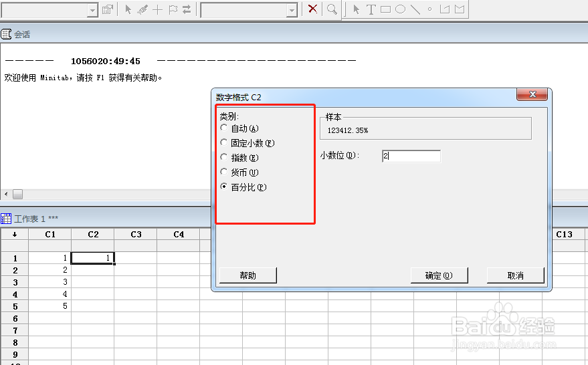Image resolution: width=588 pixels, height=365 pixels.
Task: Close the 数字格式 C2 dialog
Action: 532,94
